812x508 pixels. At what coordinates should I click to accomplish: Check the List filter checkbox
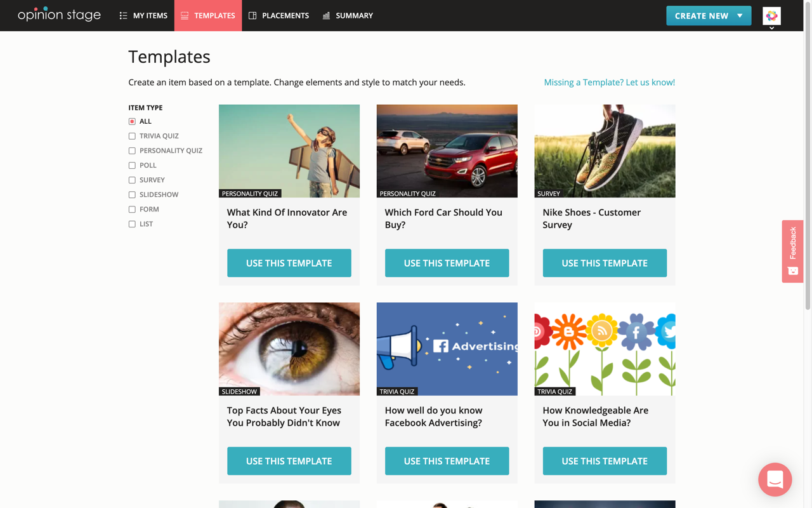pyautogui.click(x=132, y=224)
